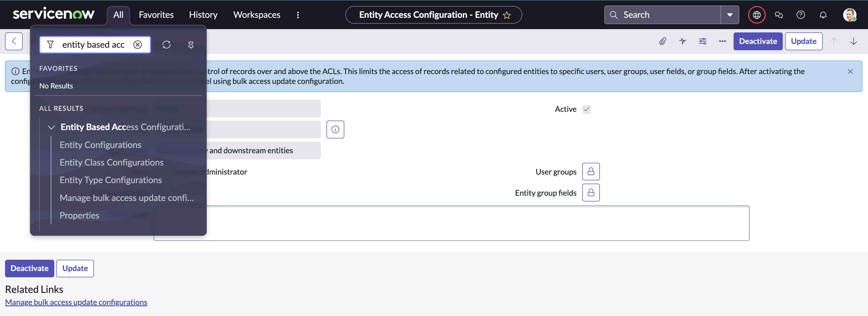The image size is (868, 316).
Task: Toggle the Active checkbox
Action: pyautogui.click(x=586, y=109)
